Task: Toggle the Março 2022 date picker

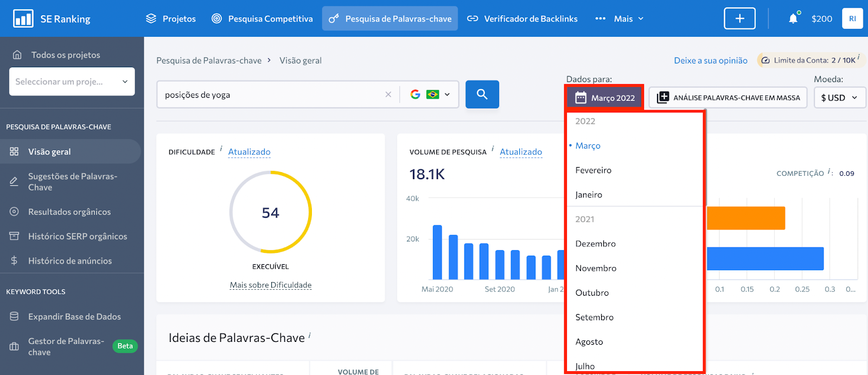Action: (604, 98)
